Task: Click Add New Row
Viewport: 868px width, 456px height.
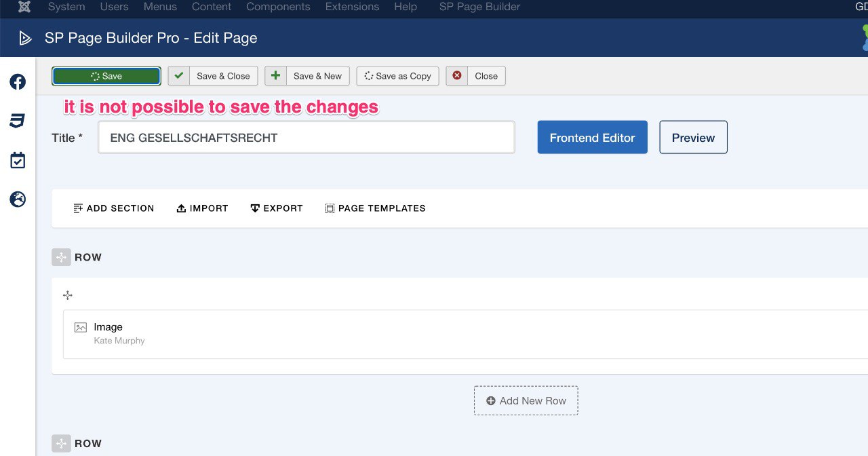Action: [526, 400]
